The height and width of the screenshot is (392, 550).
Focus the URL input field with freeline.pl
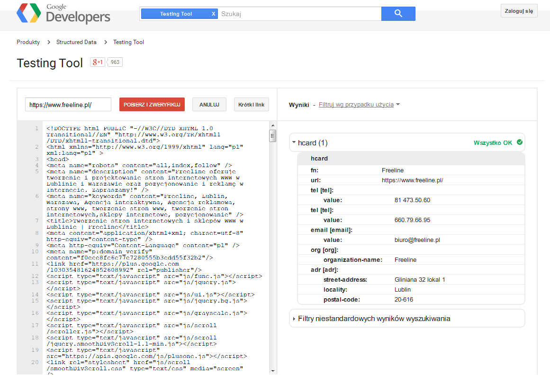click(68, 105)
